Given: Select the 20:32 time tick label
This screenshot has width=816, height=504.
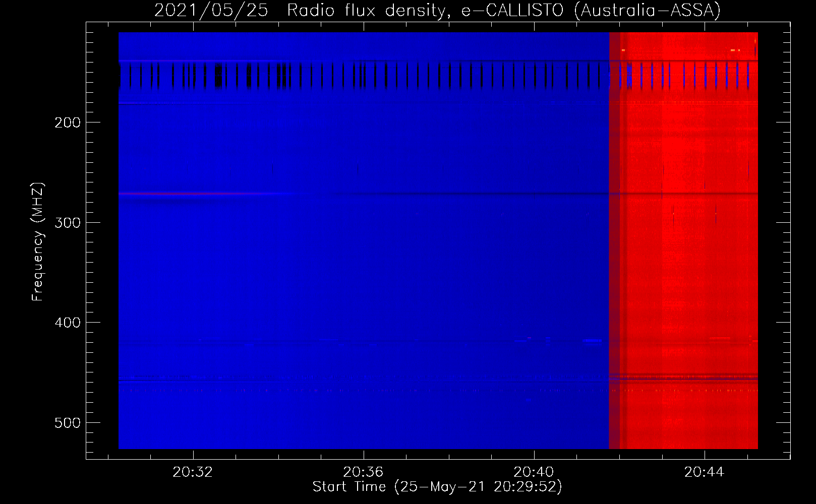Looking at the screenshot, I should pyautogui.click(x=193, y=472).
